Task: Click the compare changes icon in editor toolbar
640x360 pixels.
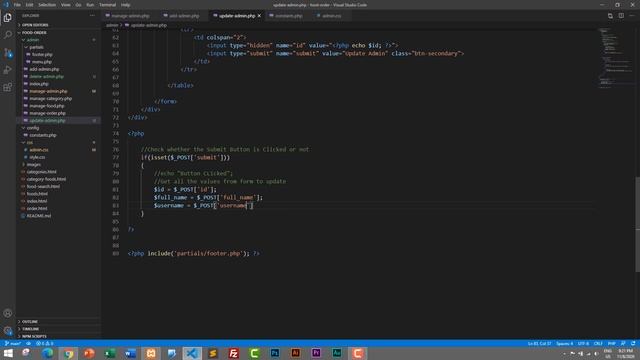Action: [x=610, y=16]
